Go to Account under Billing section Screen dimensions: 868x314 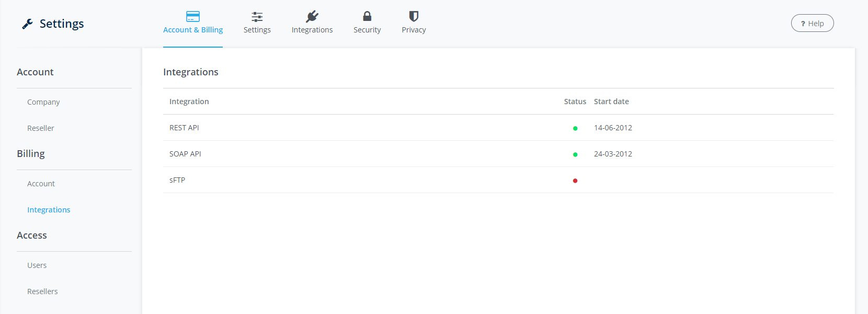pos(41,184)
